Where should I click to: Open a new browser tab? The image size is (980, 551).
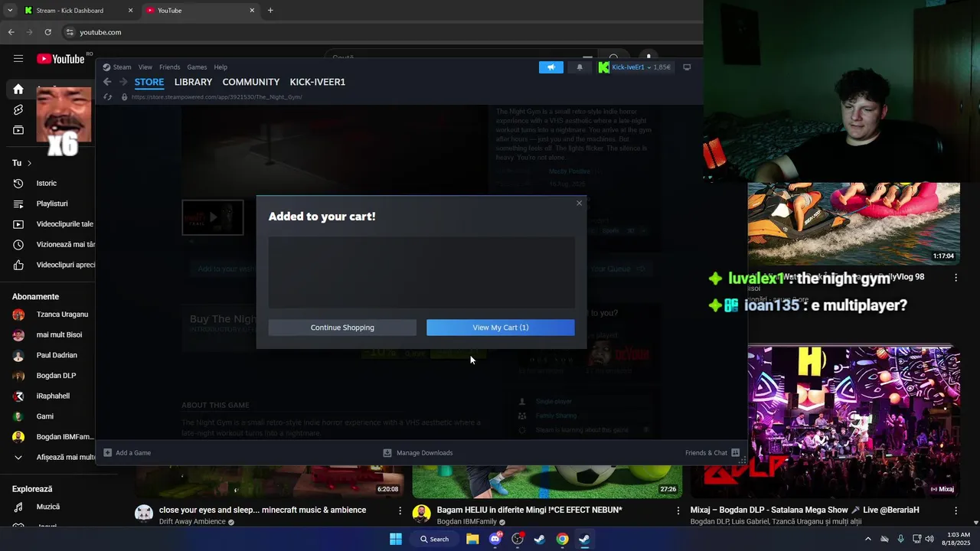[x=270, y=11]
